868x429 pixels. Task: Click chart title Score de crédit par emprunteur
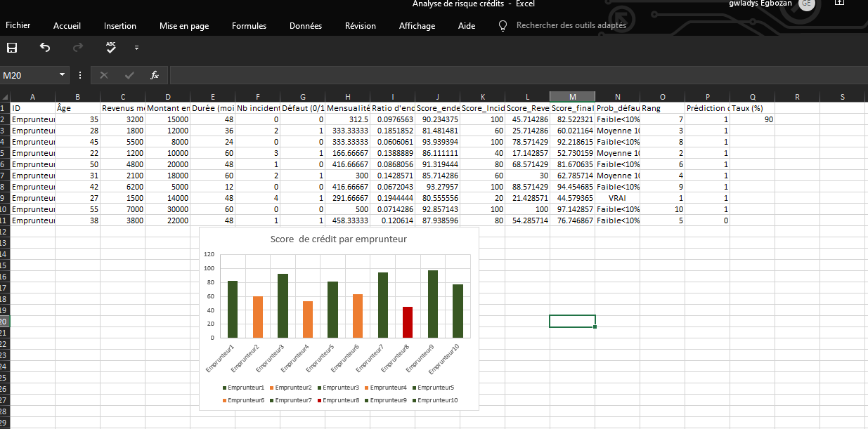339,239
